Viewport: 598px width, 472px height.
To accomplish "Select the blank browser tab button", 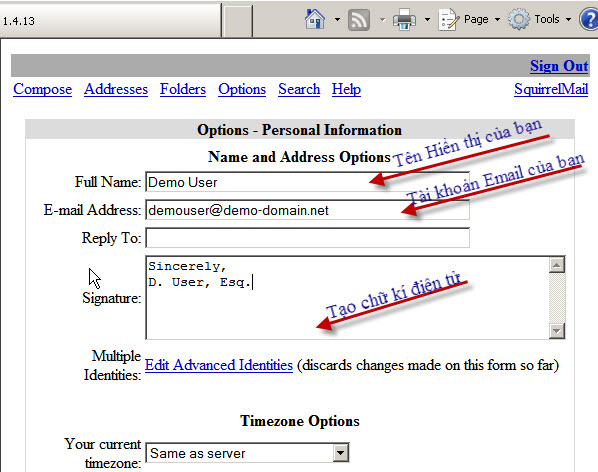I will click(x=237, y=21).
